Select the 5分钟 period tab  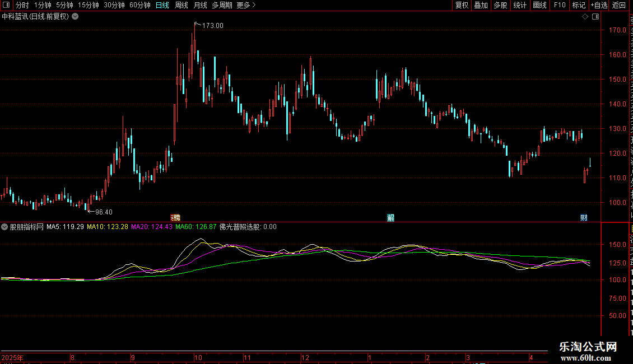click(64, 5)
